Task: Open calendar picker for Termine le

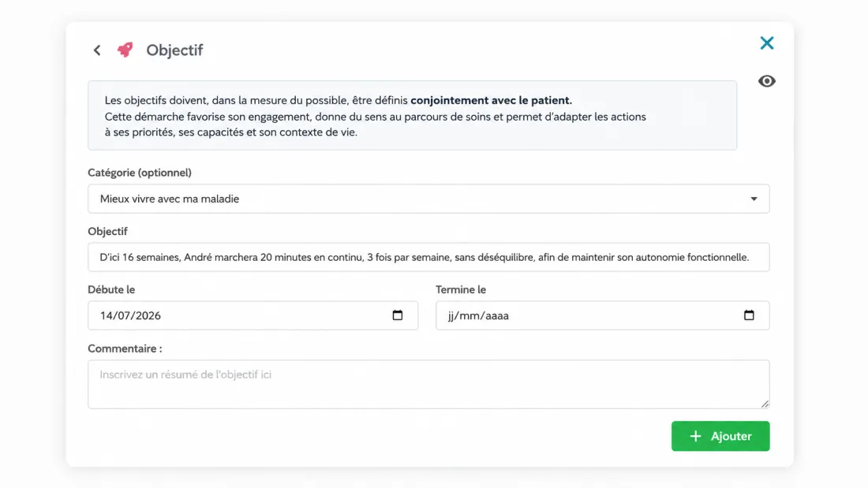Action: pyautogui.click(x=749, y=315)
